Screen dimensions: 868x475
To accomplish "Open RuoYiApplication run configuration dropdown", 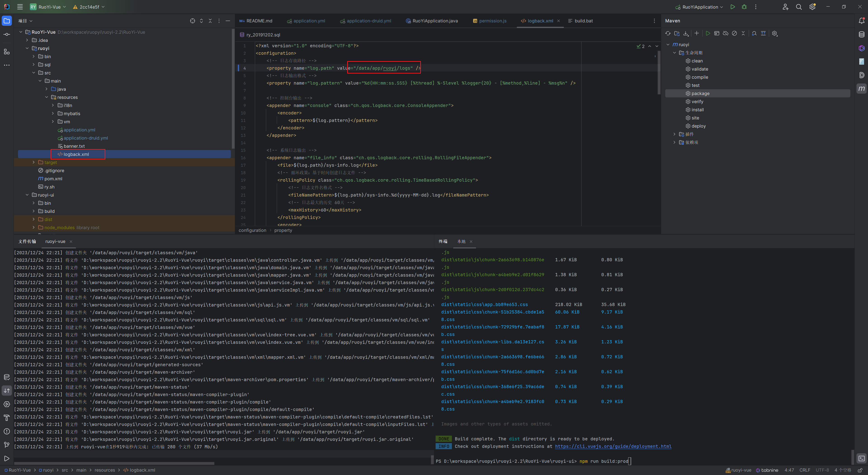I will [699, 7].
